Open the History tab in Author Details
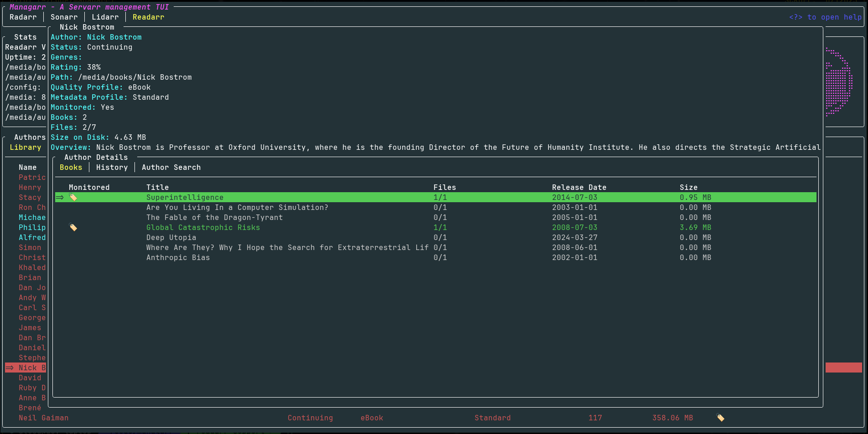This screenshot has width=868, height=434. (112, 167)
